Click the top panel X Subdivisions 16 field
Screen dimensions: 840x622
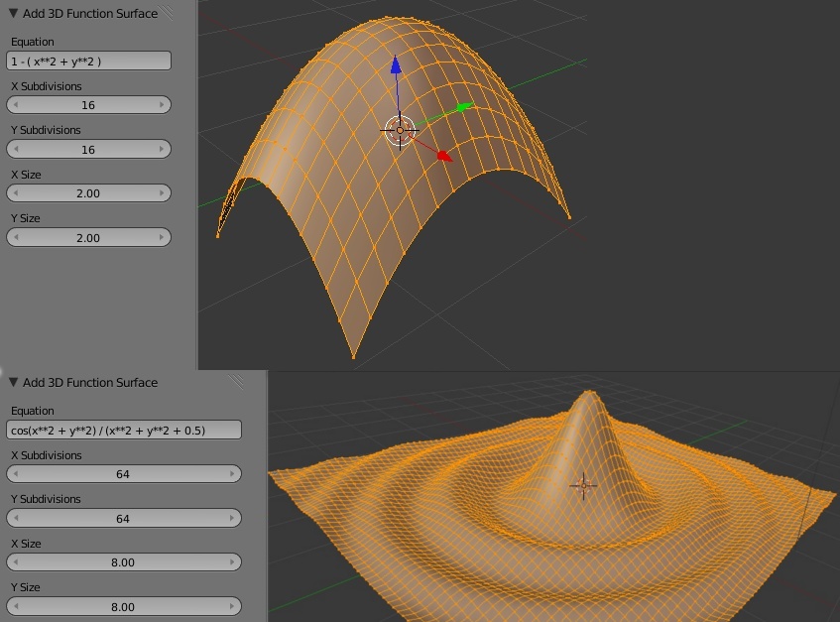pos(89,105)
